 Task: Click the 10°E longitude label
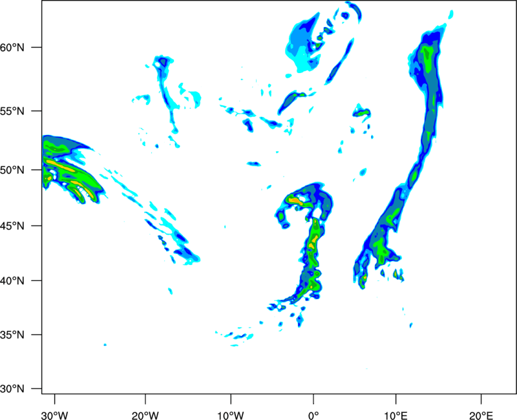396,415
